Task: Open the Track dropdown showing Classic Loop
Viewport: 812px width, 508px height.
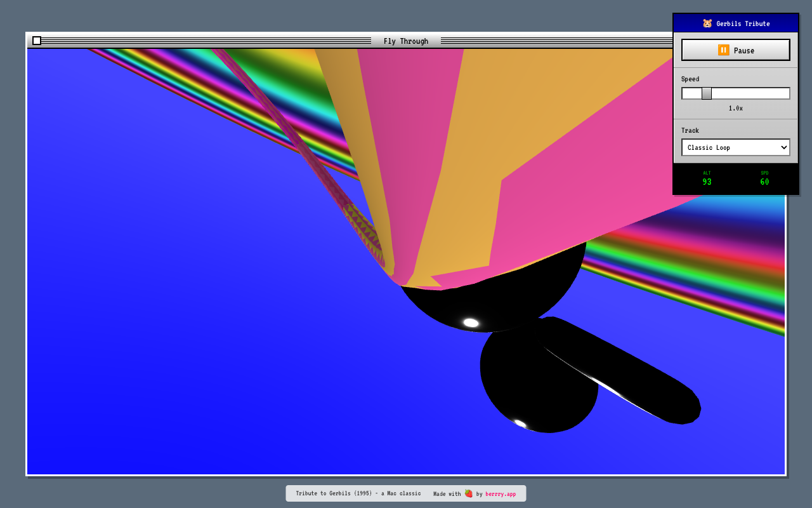Action: pos(735,147)
